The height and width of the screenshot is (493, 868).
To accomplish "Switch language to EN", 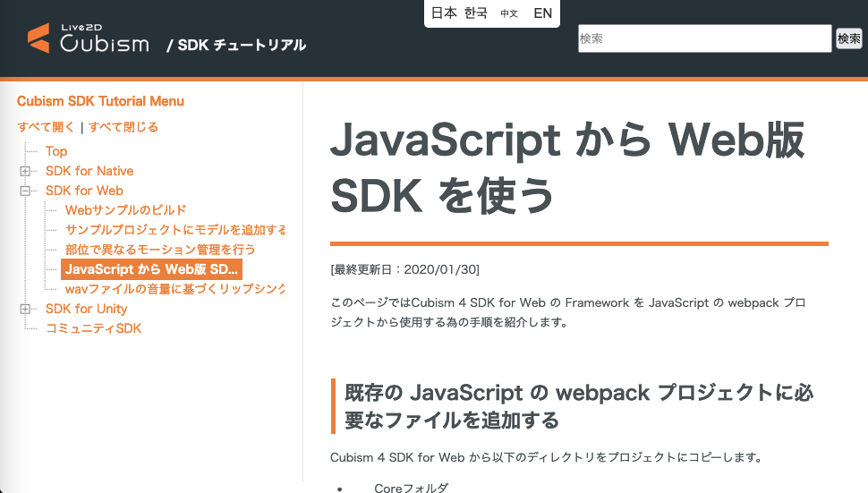I will [542, 13].
